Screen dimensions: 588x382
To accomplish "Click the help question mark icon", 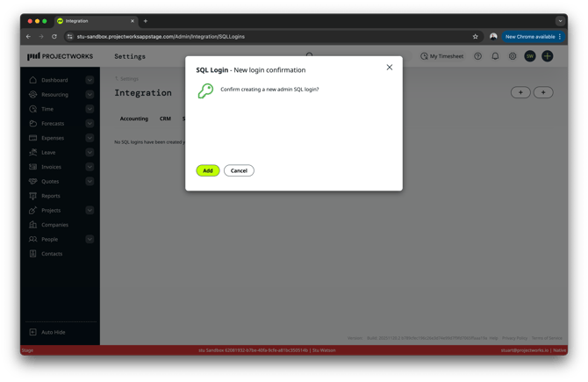I will [477, 56].
